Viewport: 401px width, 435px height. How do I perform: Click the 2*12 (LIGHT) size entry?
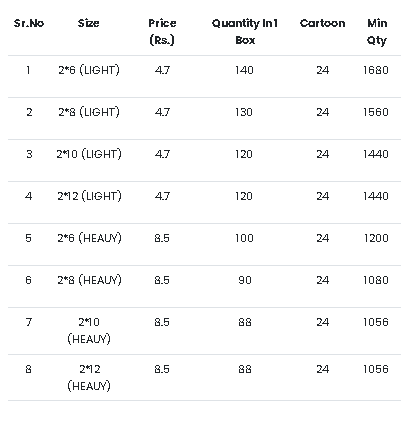pyautogui.click(x=89, y=196)
